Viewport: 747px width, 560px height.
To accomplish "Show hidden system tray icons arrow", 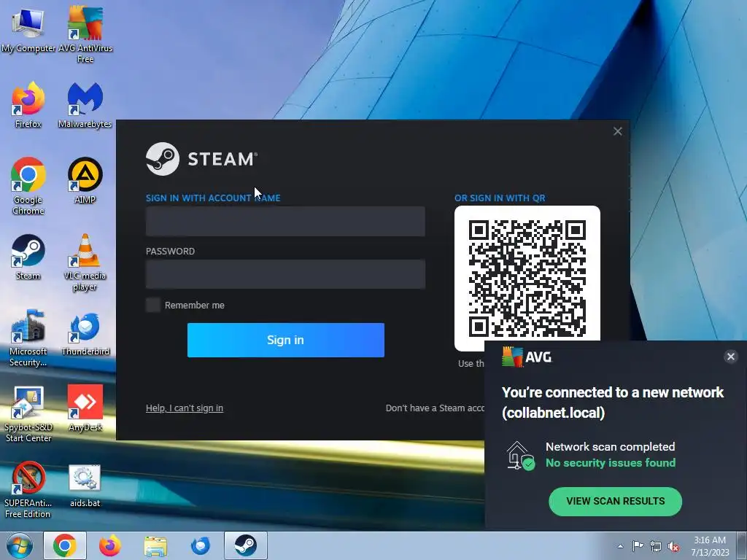I will 620,546.
